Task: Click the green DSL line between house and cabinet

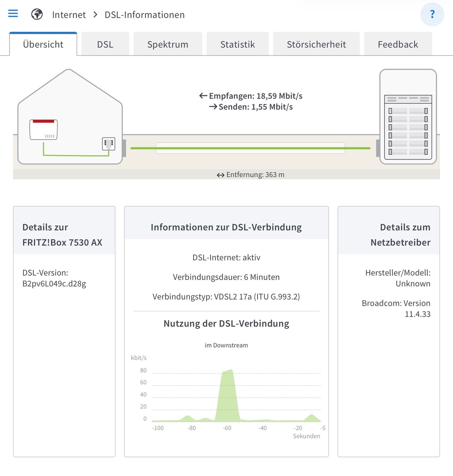Action: (250, 148)
